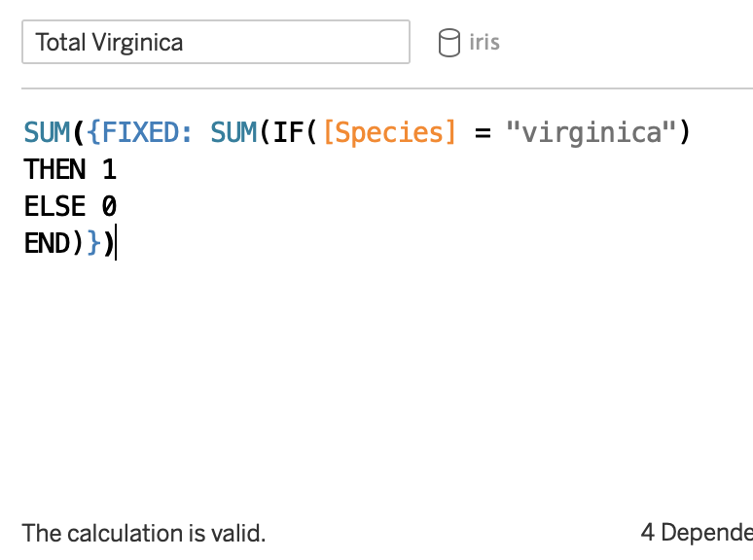Open the 4 Dependencies dropdown
The width and height of the screenshot is (753, 560).
click(x=696, y=533)
